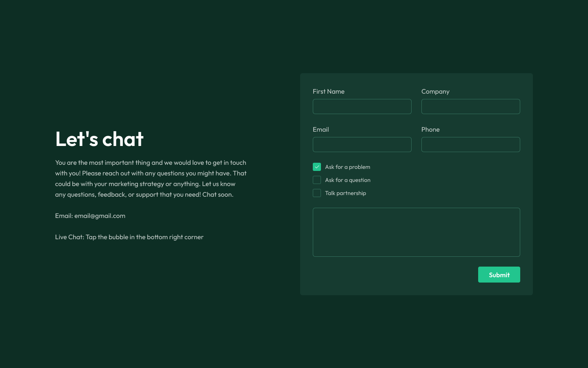Image resolution: width=588 pixels, height=368 pixels.
Task: Click the 'Email' label above the input
Action: point(321,130)
